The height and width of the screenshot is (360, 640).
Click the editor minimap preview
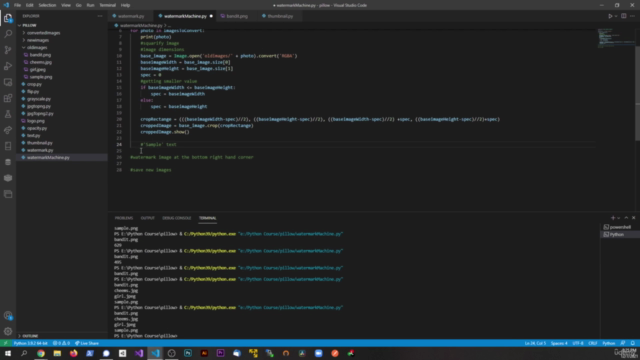[x=616, y=38]
